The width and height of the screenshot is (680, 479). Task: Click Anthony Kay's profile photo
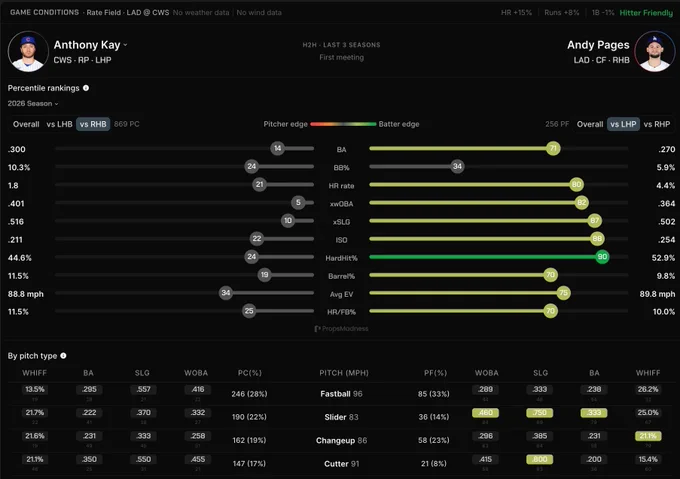[28, 51]
